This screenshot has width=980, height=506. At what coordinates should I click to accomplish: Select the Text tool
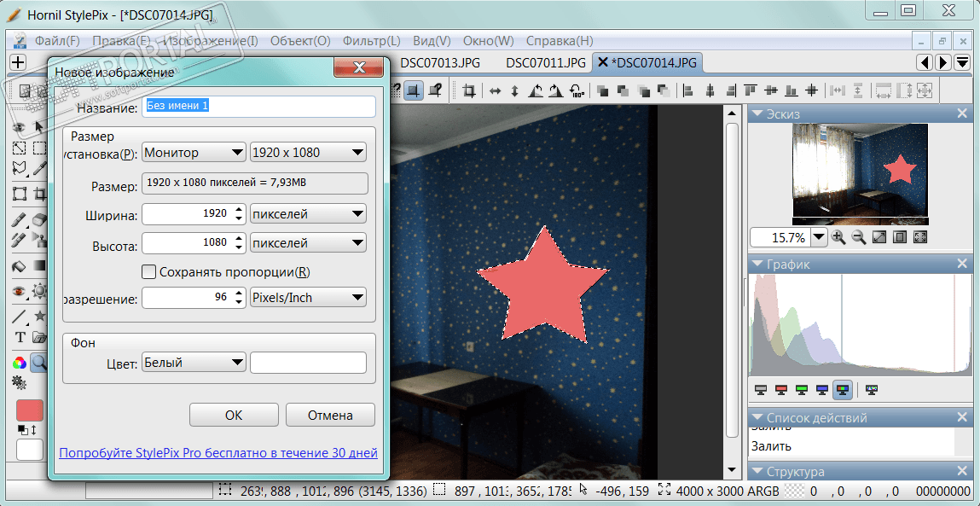[20, 338]
